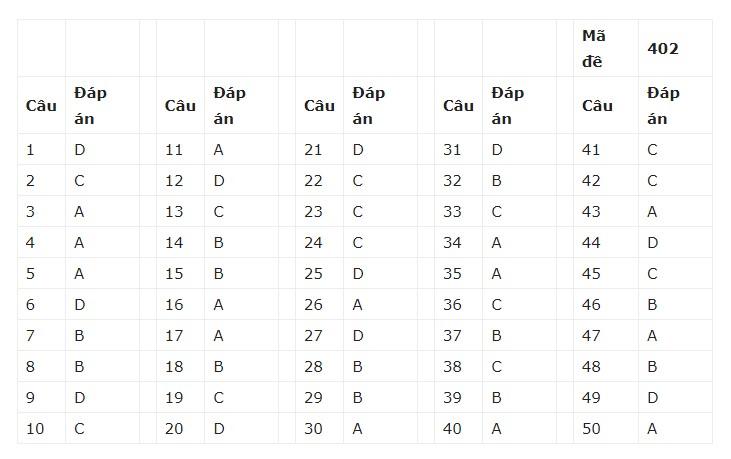Select the answer B beside question 46
The image size is (731, 459).
pos(652,305)
